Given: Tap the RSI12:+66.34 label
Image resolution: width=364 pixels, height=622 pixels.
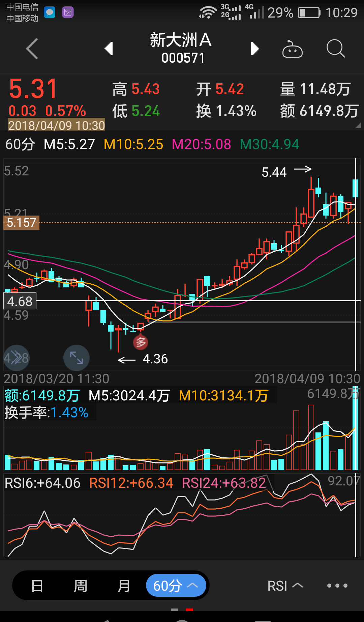Looking at the screenshot, I should click(x=131, y=483).
